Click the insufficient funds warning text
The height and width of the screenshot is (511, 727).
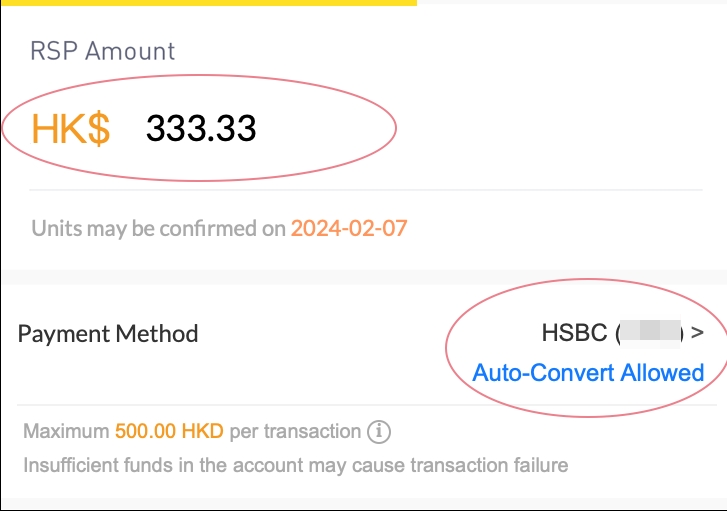[296, 465]
